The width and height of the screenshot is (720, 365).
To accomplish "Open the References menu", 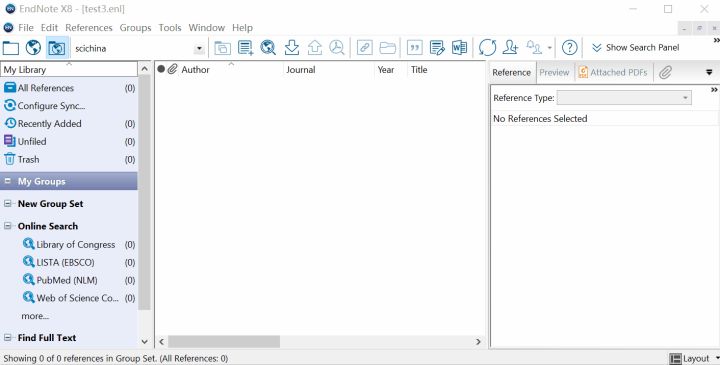I will 89,28.
